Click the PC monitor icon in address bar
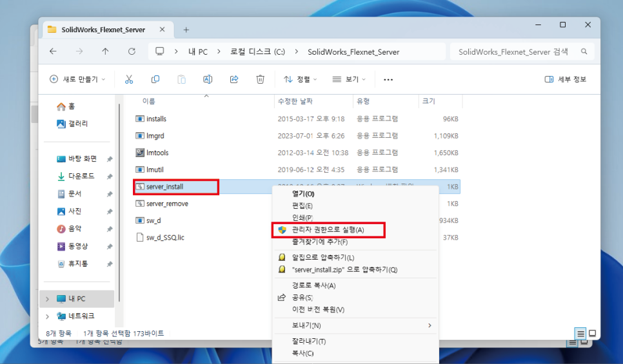Screen dimensions: 623x364 tap(160, 51)
